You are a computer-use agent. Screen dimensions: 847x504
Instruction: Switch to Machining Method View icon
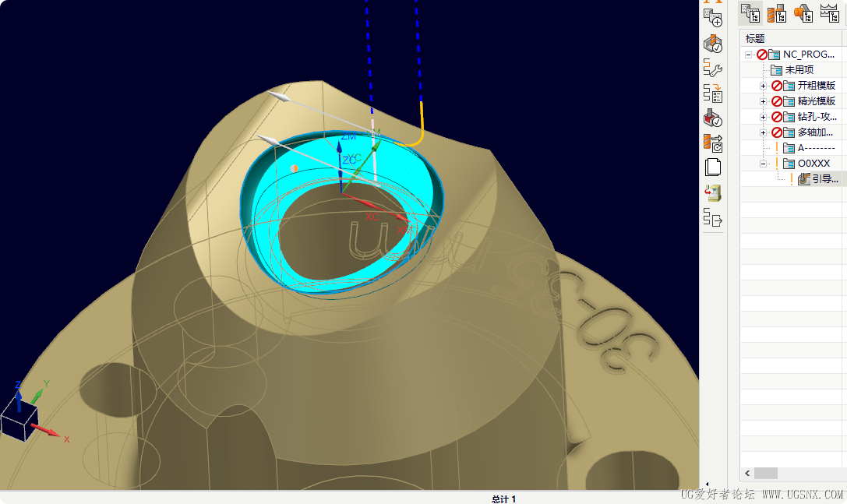[830, 13]
